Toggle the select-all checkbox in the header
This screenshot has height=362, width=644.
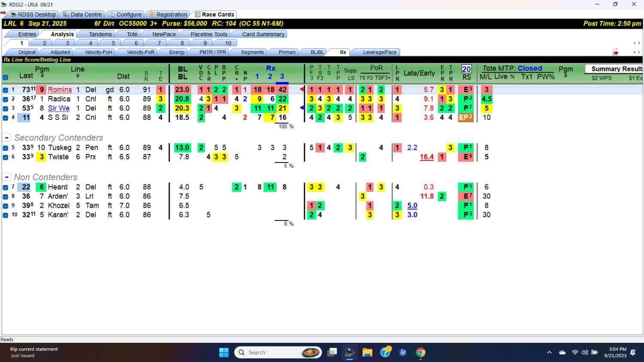5,78
